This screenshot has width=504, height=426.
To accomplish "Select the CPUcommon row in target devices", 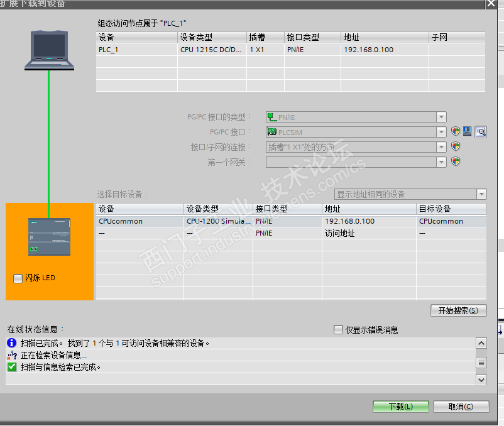I will (291, 221).
